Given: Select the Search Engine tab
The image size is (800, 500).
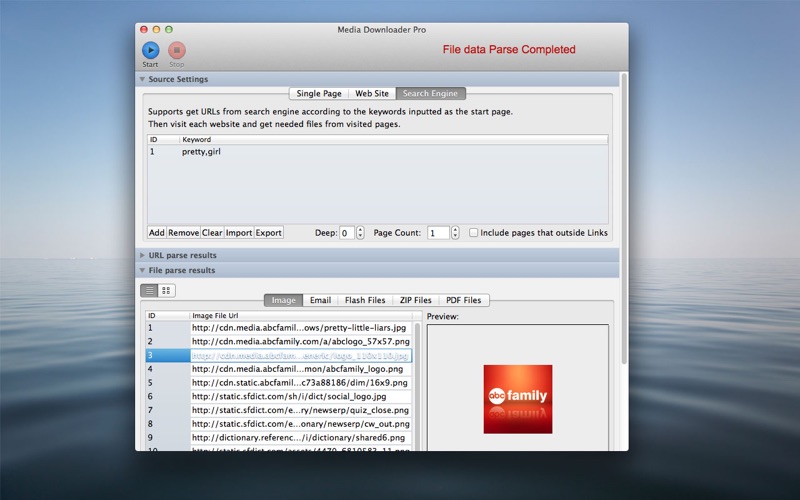Looking at the screenshot, I should point(430,93).
